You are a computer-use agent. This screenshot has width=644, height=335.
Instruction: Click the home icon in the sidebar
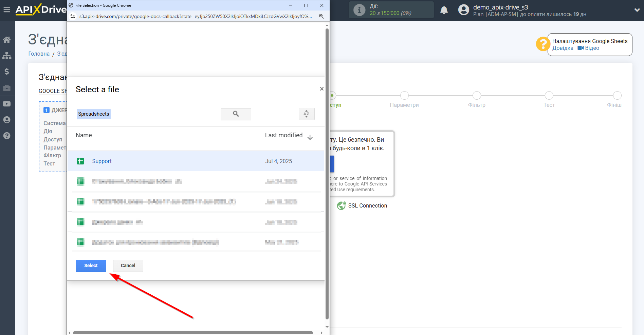click(x=7, y=40)
